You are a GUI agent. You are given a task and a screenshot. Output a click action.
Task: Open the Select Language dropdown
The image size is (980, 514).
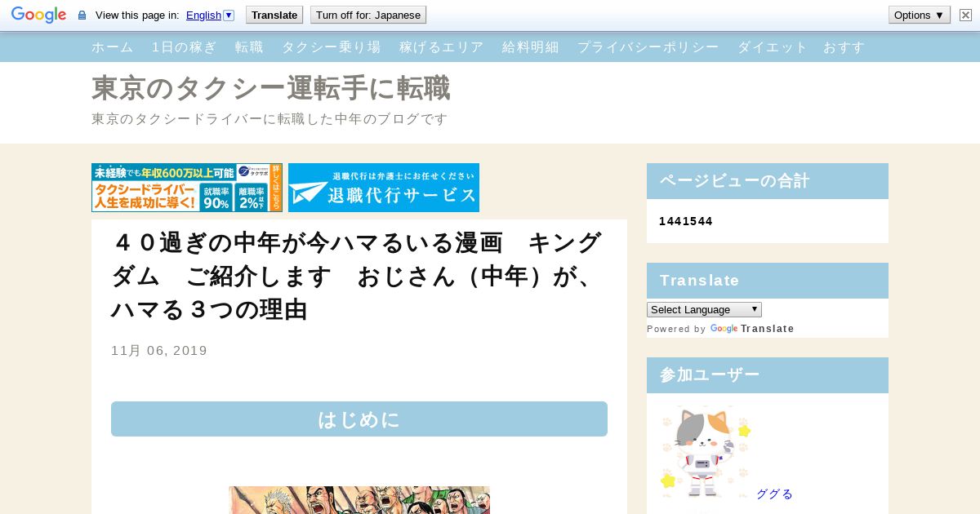pyautogui.click(x=704, y=310)
